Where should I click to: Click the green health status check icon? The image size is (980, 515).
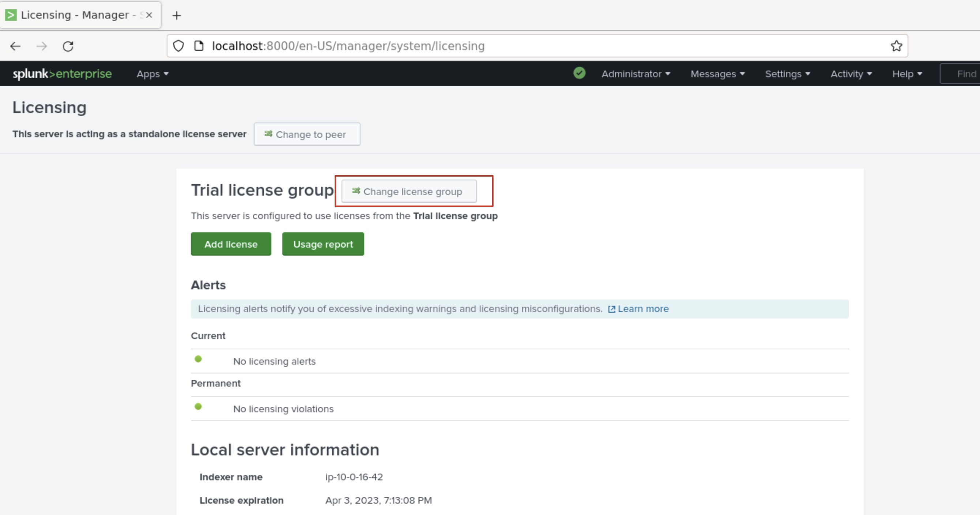(579, 73)
